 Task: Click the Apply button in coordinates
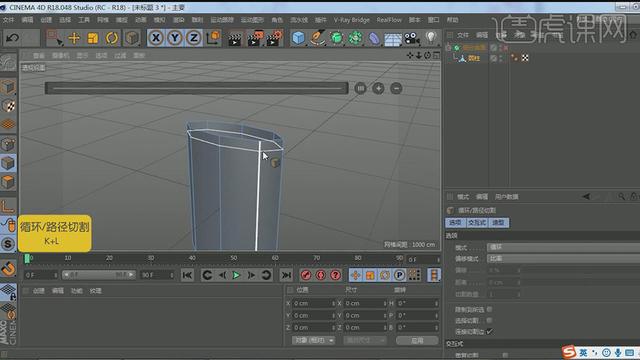point(417,340)
